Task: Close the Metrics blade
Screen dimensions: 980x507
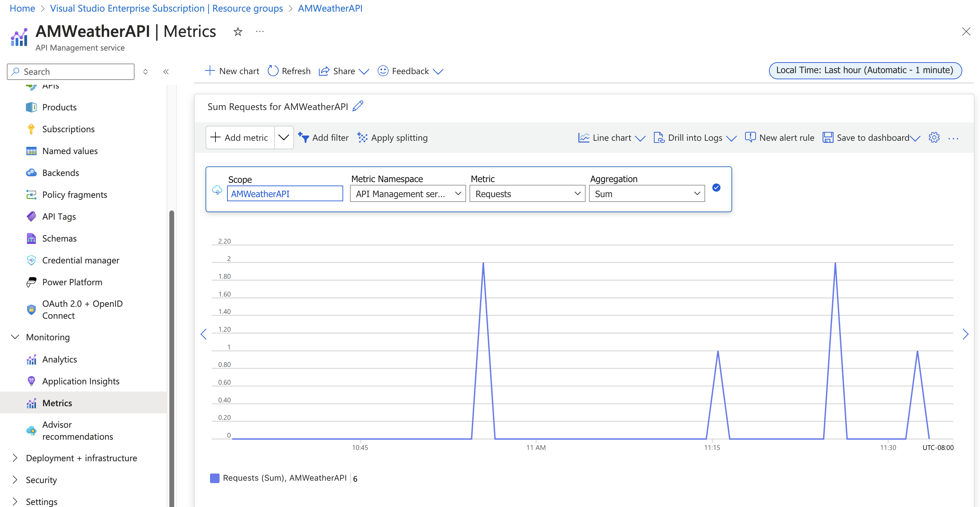Action: point(966,31)
